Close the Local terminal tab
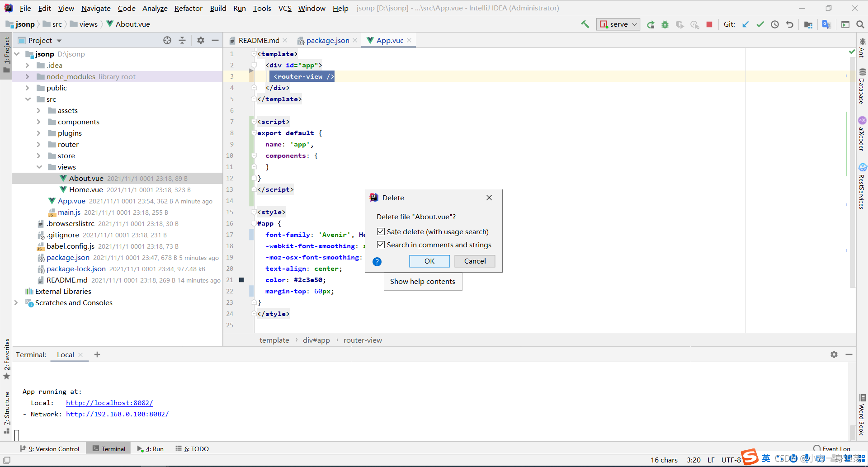This screenshot has width=868, height=467. tap(80, 355)
